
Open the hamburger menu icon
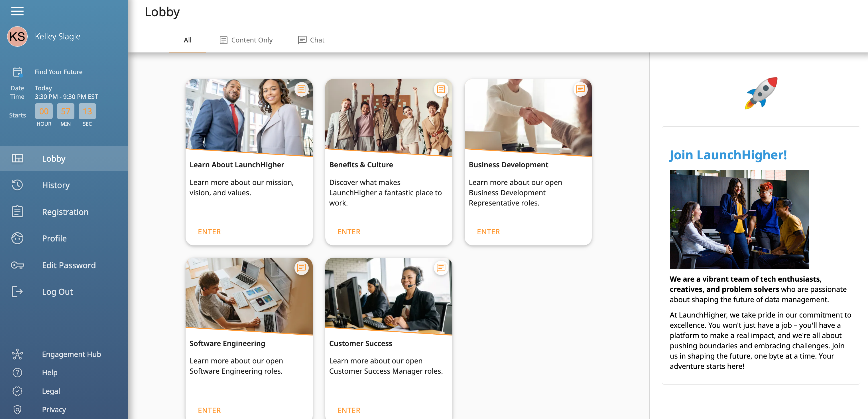tap(17, 11)
